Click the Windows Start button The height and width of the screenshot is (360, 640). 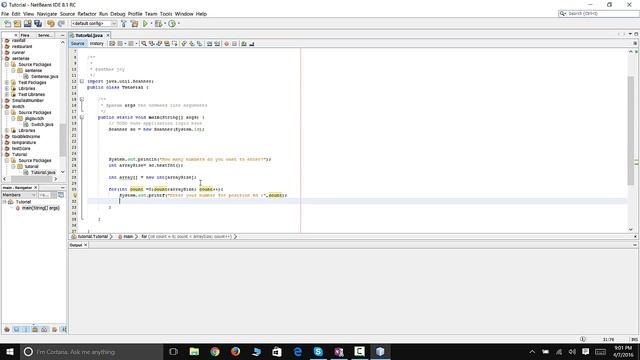click(x=9, y=351)
